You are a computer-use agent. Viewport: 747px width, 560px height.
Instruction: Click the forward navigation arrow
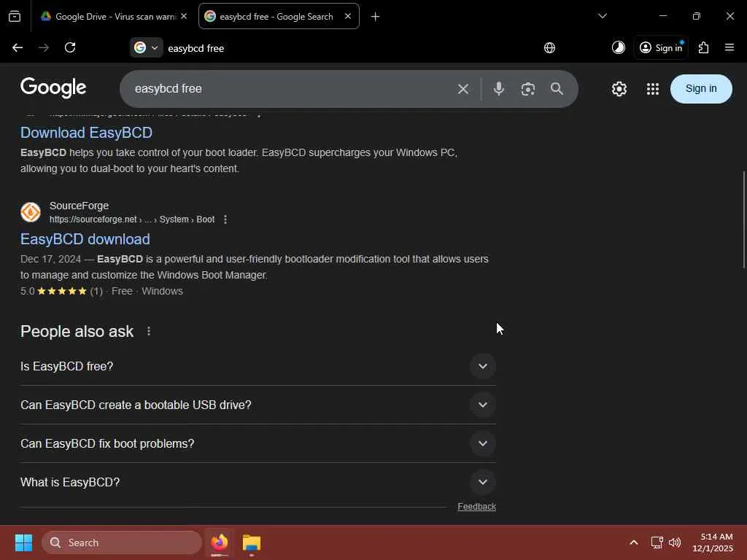[44, 47]
